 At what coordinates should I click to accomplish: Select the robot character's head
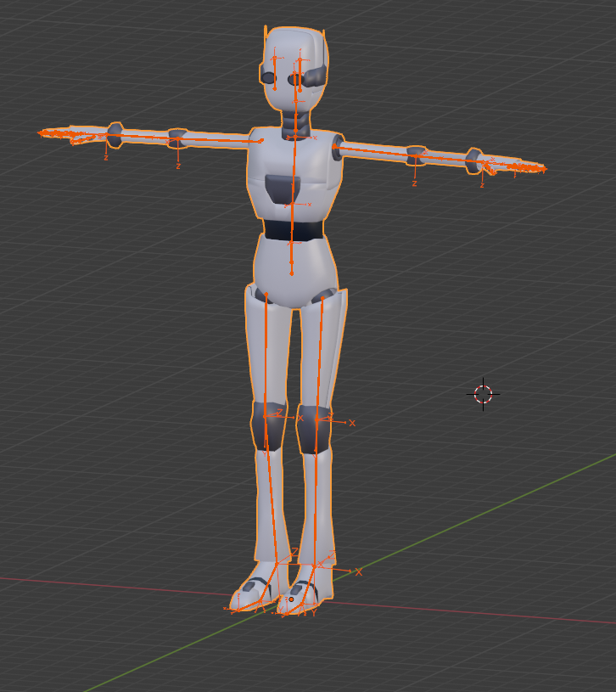click(294, 69)
